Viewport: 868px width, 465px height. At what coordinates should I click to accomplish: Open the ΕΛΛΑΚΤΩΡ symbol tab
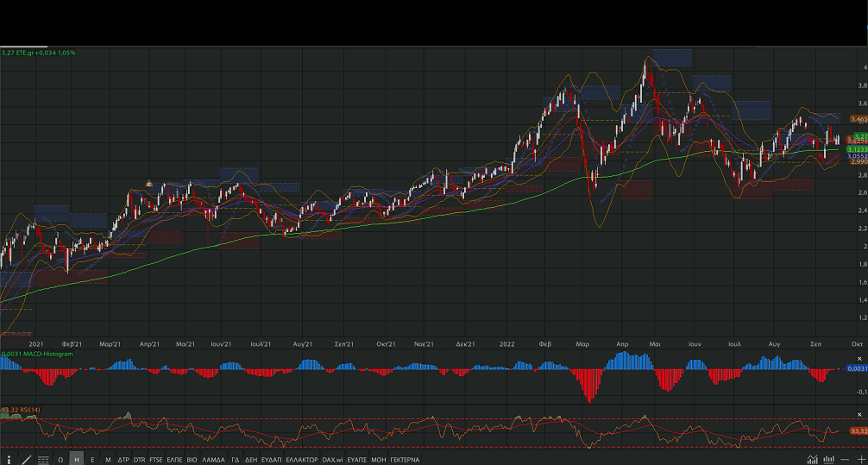click(302, 460)
